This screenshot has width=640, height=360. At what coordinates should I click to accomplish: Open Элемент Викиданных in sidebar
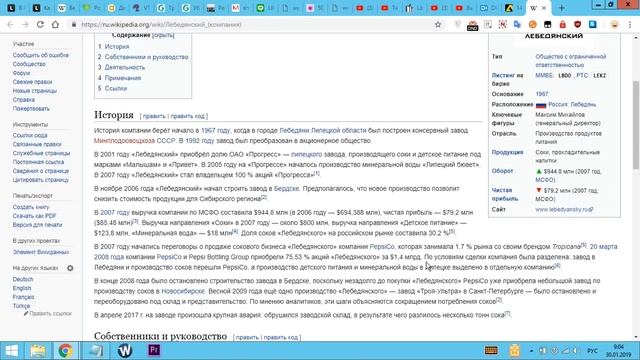click(41, 252)
